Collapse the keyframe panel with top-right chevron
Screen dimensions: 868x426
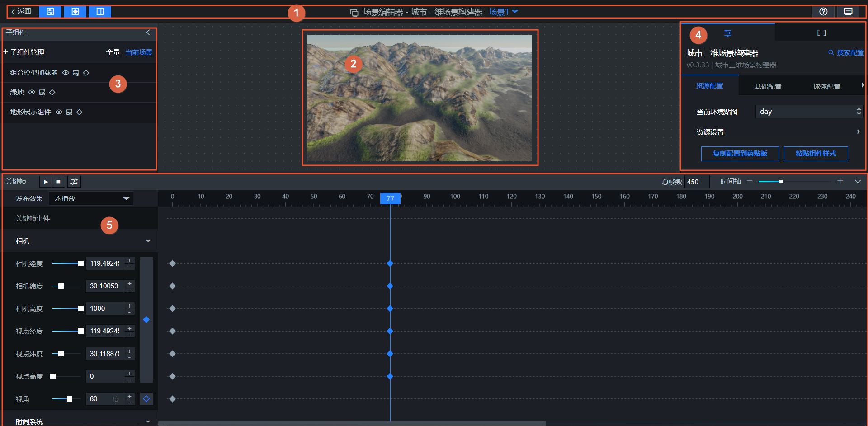858,181
